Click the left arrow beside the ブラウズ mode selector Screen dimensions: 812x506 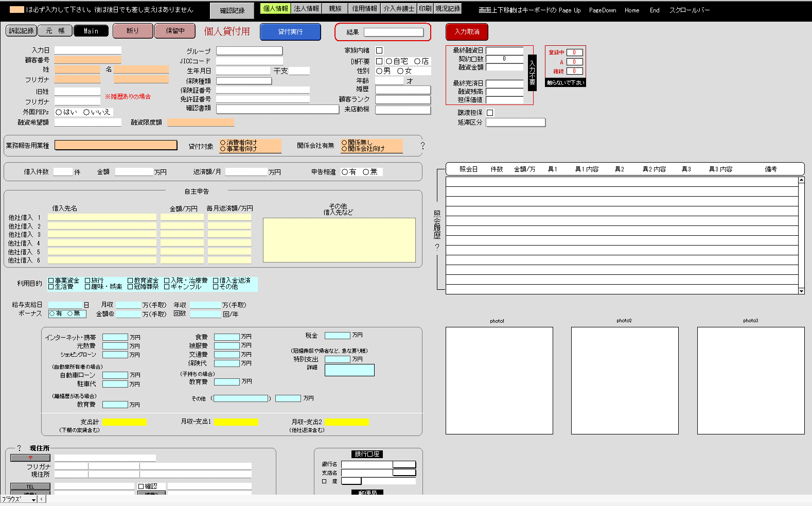42,499
